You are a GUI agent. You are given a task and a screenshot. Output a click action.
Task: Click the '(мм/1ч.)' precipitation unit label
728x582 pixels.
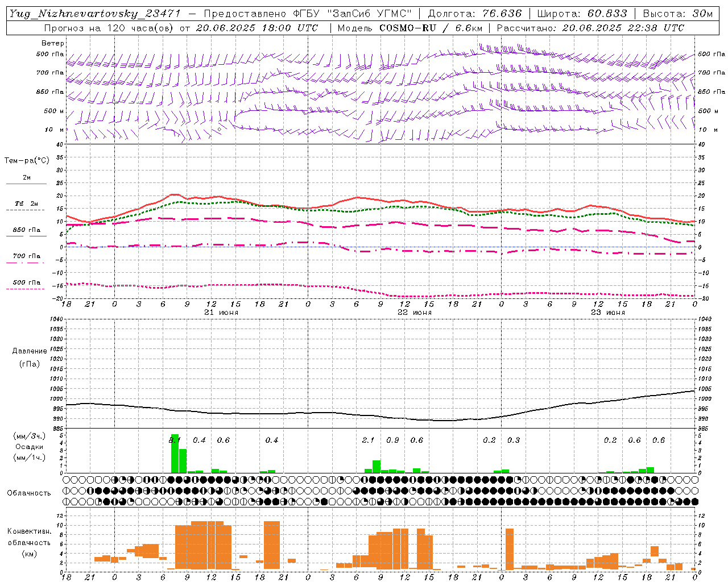click(30, 458)
